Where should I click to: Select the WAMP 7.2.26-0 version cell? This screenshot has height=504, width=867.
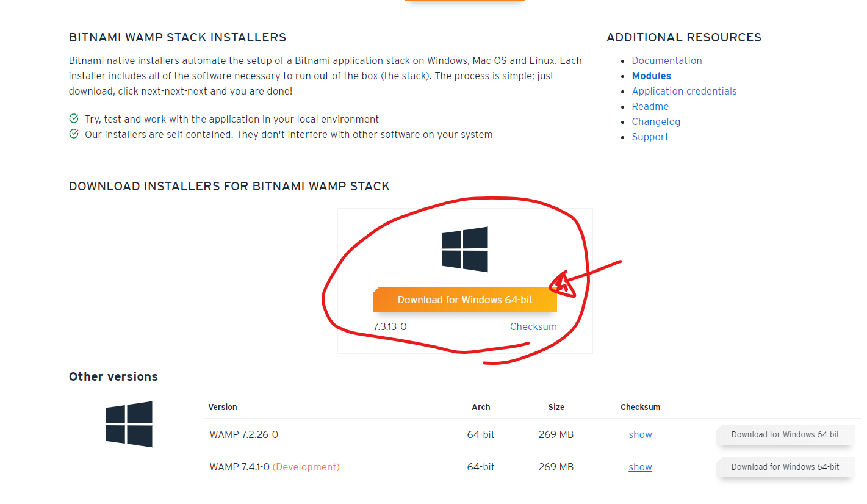pyautogui.click(x=244, y=434)
